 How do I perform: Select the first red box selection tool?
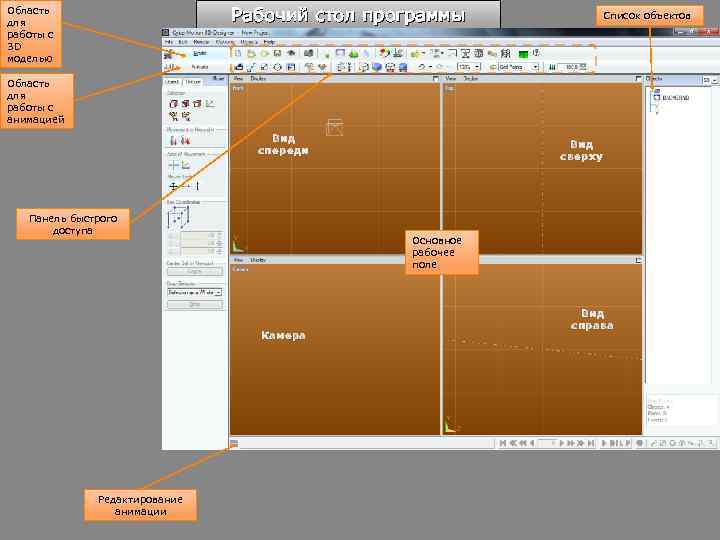click(173, 104)
